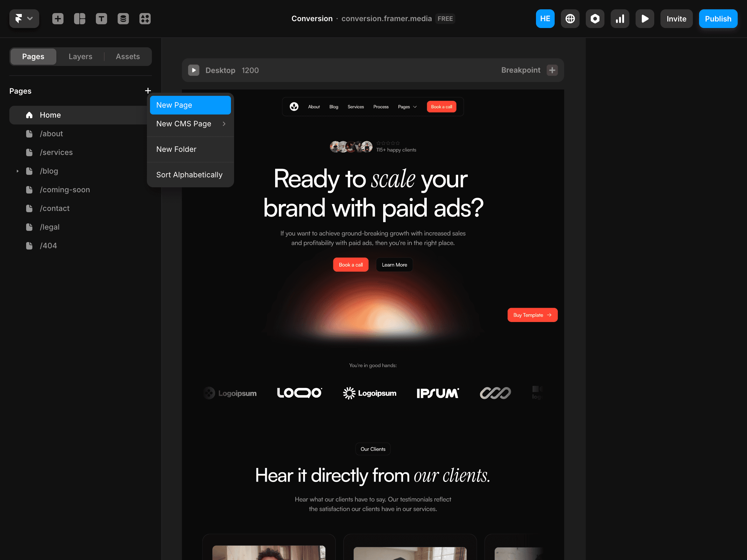Open site settings hexagon icon

[x=595, y=19]
